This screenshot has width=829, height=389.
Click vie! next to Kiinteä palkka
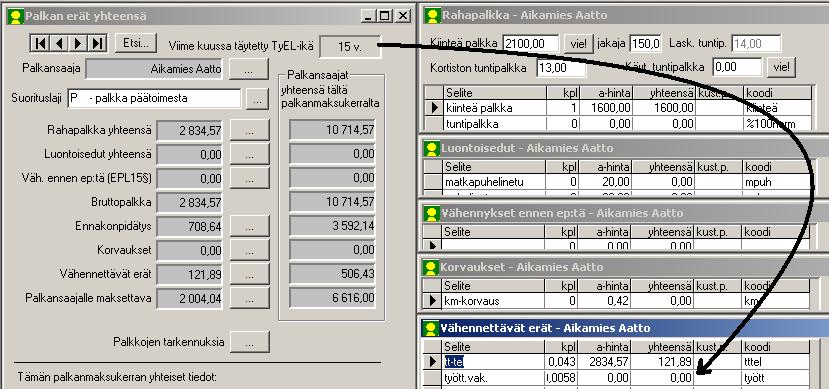click(x=578, y=43)
